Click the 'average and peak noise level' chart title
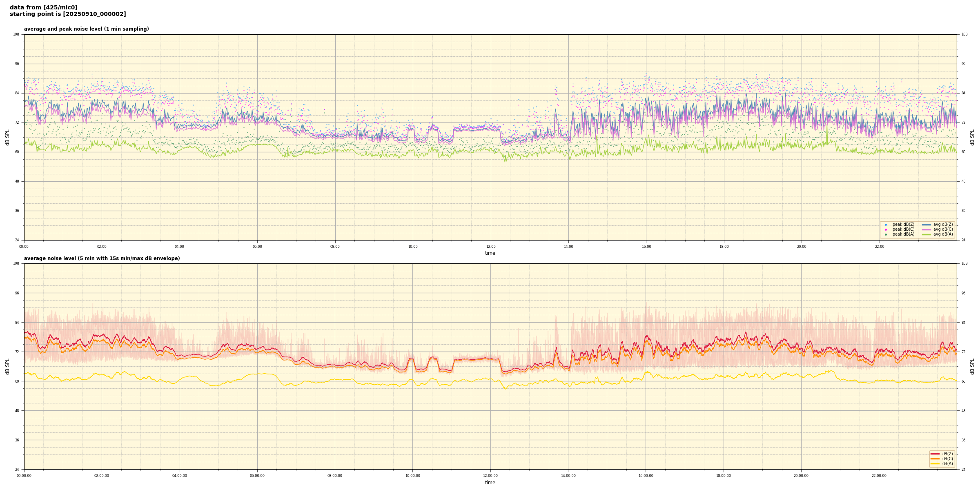Viewport: 980px width, 490px height. coord(86,29)
